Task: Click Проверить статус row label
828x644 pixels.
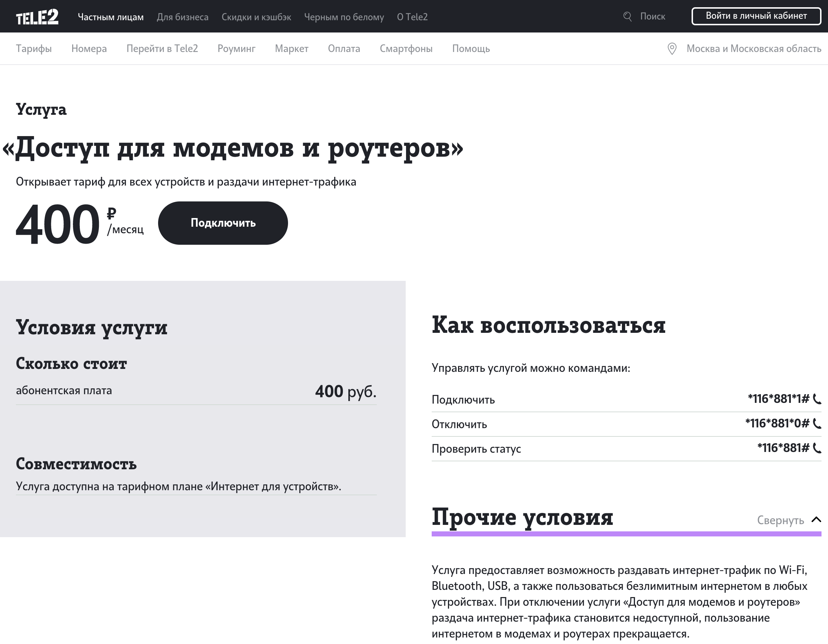Action: coord(476,449)
